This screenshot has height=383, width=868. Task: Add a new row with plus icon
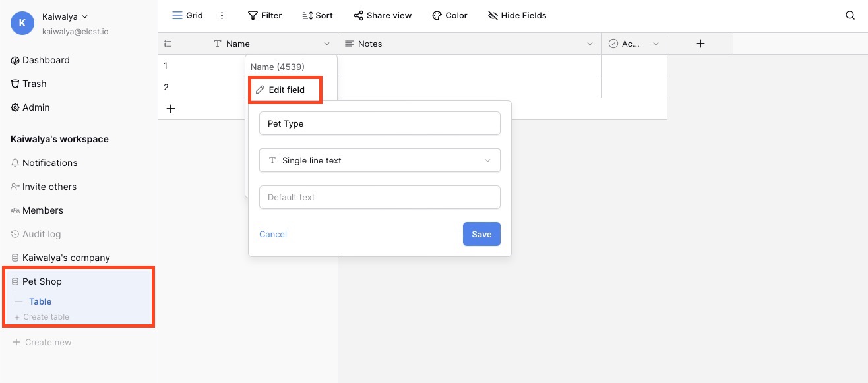coord(171,109)
